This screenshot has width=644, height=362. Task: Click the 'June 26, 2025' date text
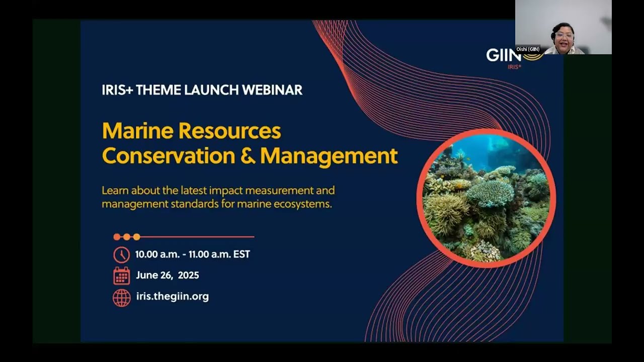168,276
